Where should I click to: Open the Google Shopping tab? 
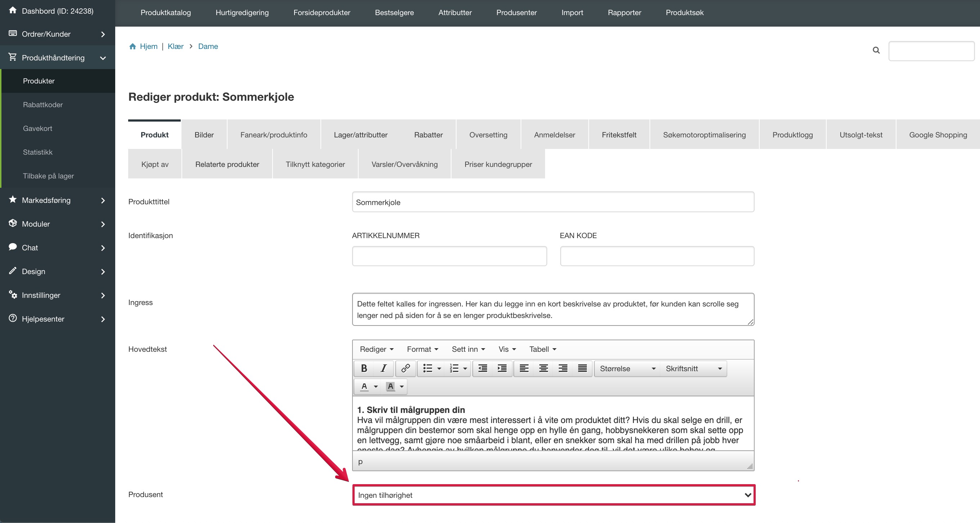[938, 135]
